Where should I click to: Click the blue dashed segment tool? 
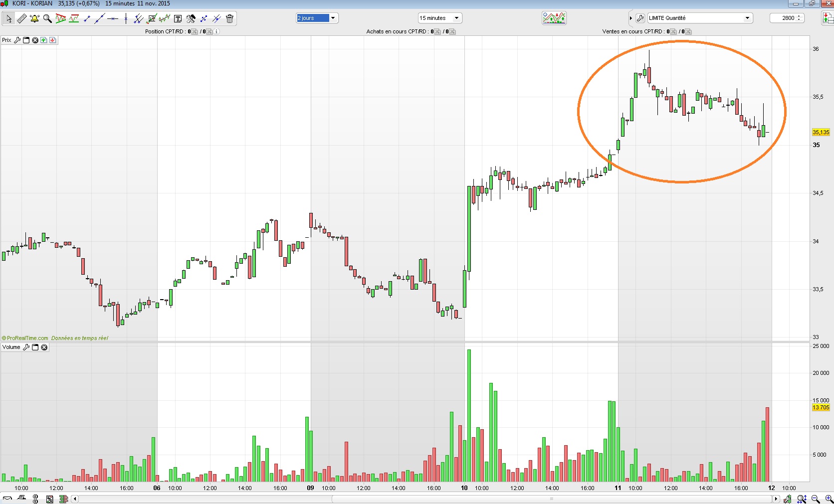point(204,18)
